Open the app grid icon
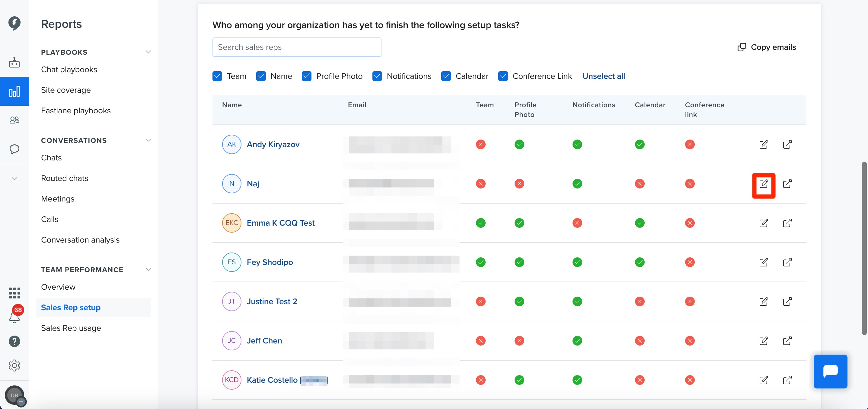 point(14,293)
